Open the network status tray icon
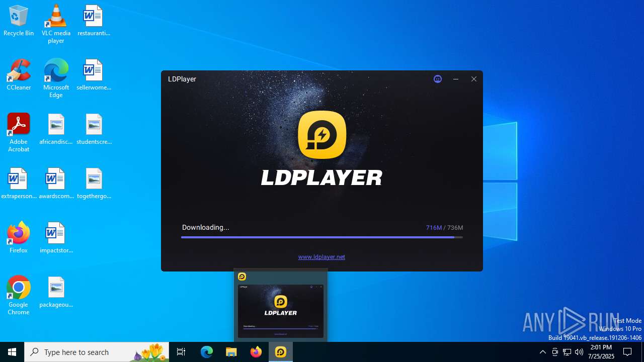Screen dimensions: 644x362 point(567,352)
